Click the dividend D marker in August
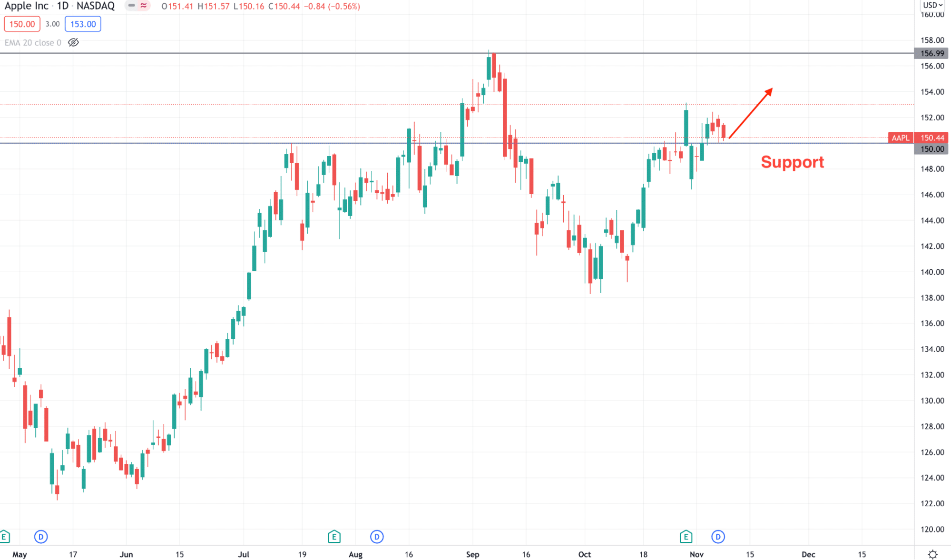 tap(377, 537)
